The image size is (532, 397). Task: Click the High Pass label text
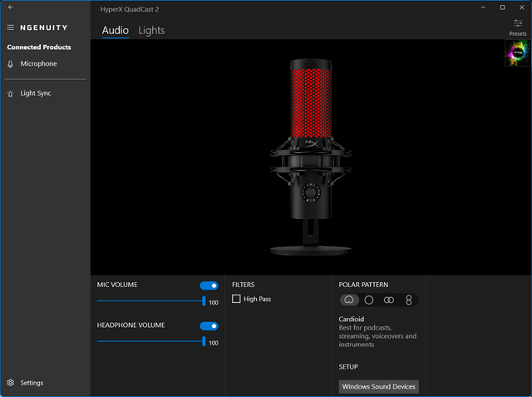257,299
